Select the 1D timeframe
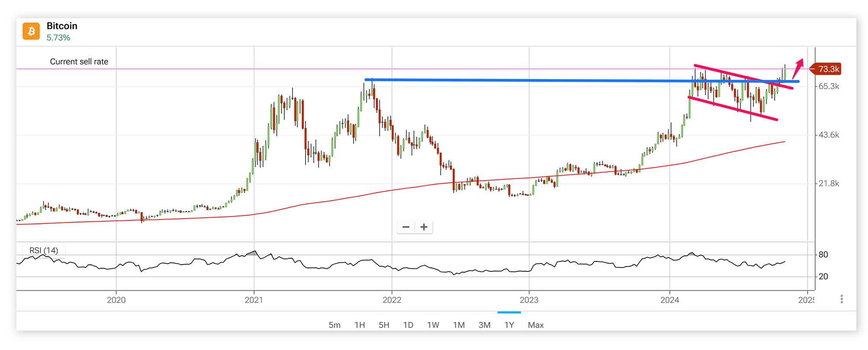The image size is (868, 350). coord(408,325)
